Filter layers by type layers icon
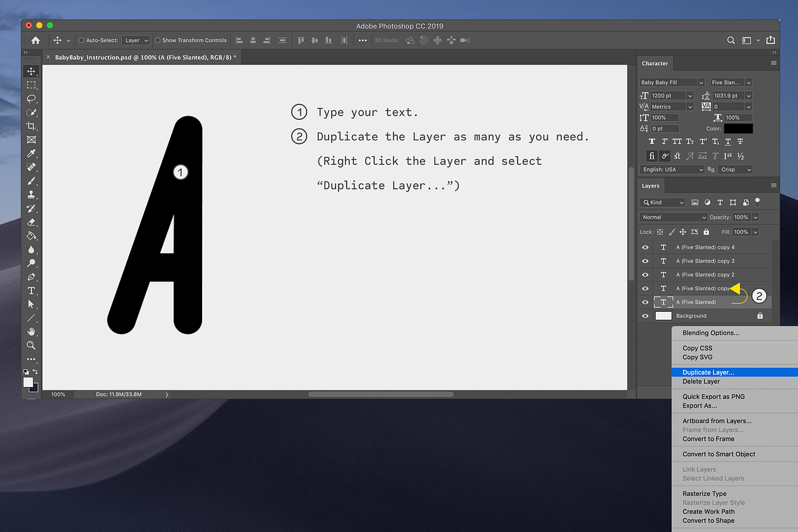798x532 pixels. tap(721, 202)
